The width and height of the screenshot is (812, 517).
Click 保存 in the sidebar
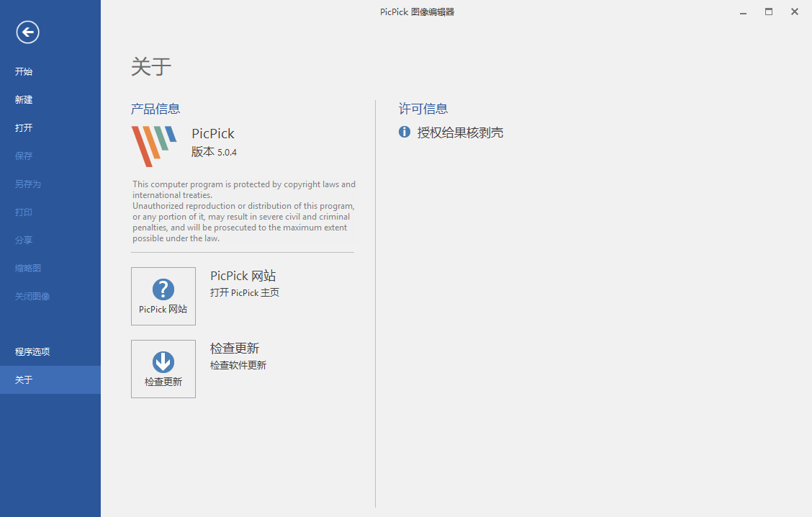[24, 156]
